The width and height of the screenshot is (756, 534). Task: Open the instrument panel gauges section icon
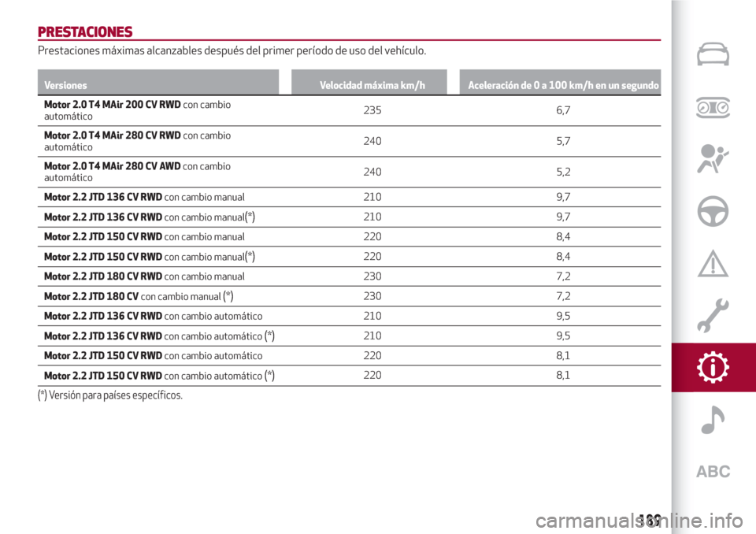click(713, 107)
